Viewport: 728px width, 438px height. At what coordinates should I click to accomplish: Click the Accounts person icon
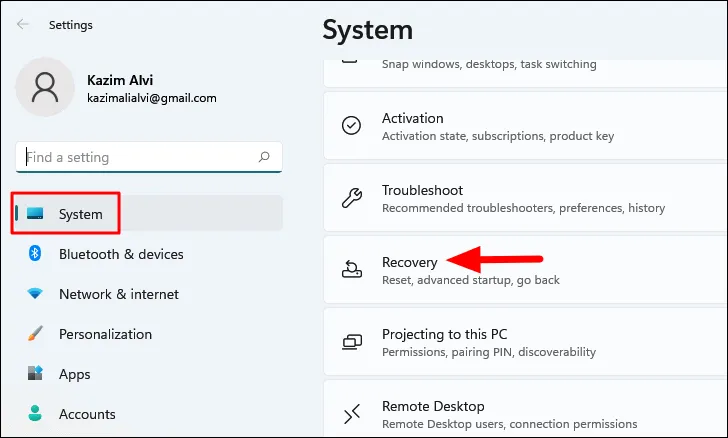click(x=35, y=414)
